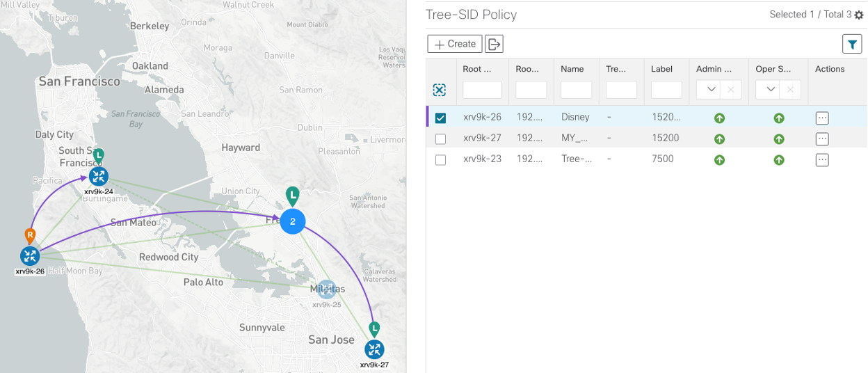This screenshot has height=373, width=868.
Task: Clear all selections using header deselect icon
Action: click(440, 90)
